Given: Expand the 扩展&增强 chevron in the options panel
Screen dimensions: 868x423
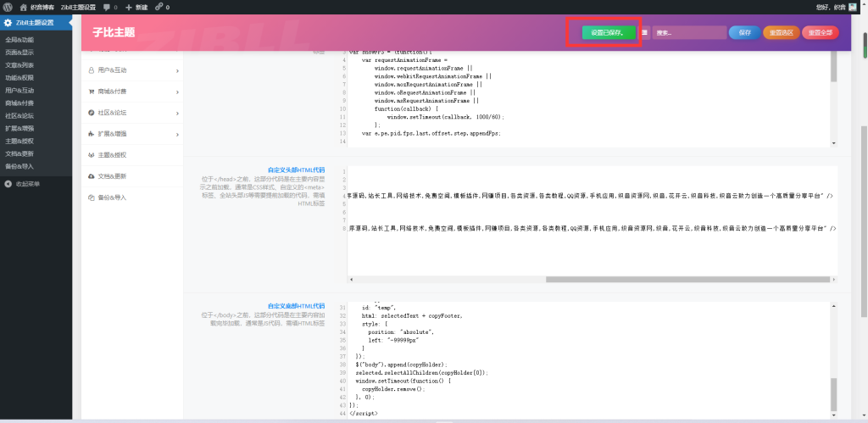Looking at the screenshot, I should click(177, 135).
